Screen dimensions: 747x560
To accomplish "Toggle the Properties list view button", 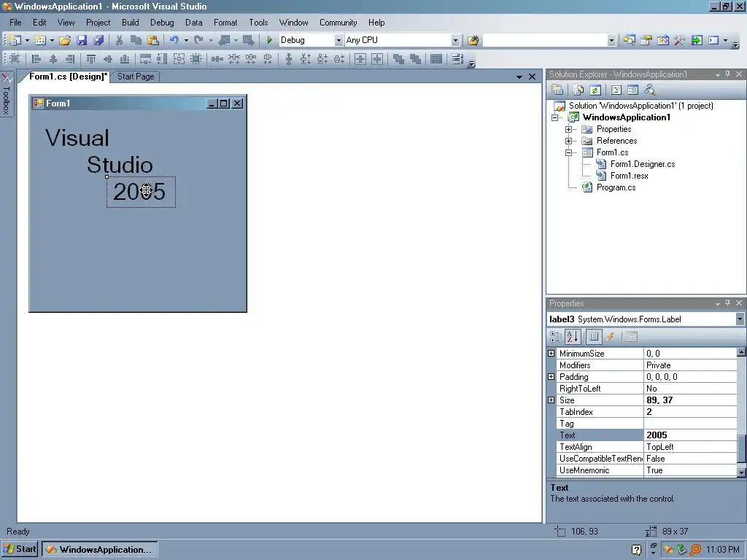I will tap(594, 337).
